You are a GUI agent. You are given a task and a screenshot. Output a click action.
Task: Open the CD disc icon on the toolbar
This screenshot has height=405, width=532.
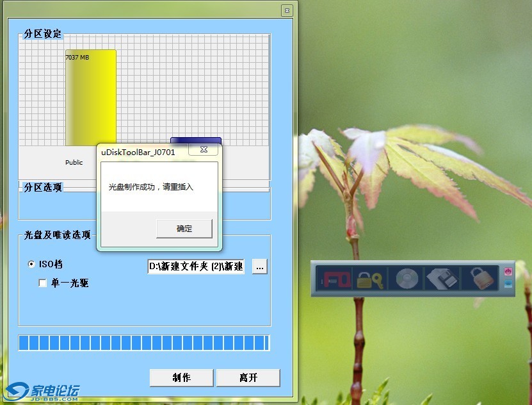coord(408,279)
